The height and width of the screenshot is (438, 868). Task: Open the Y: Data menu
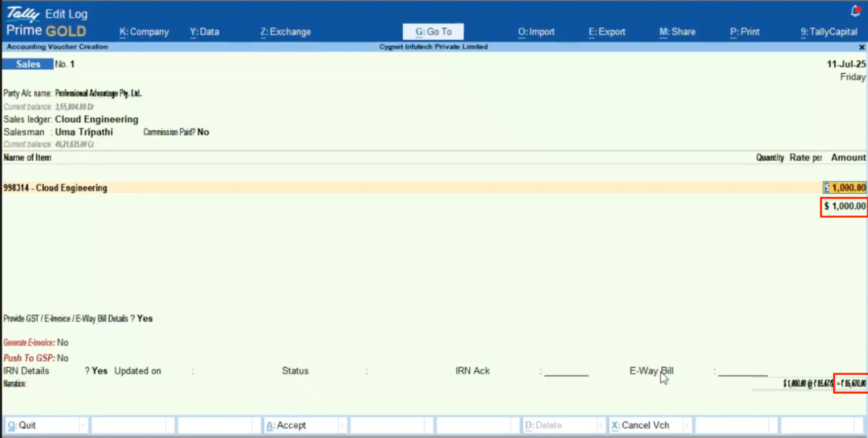point(205,31)
